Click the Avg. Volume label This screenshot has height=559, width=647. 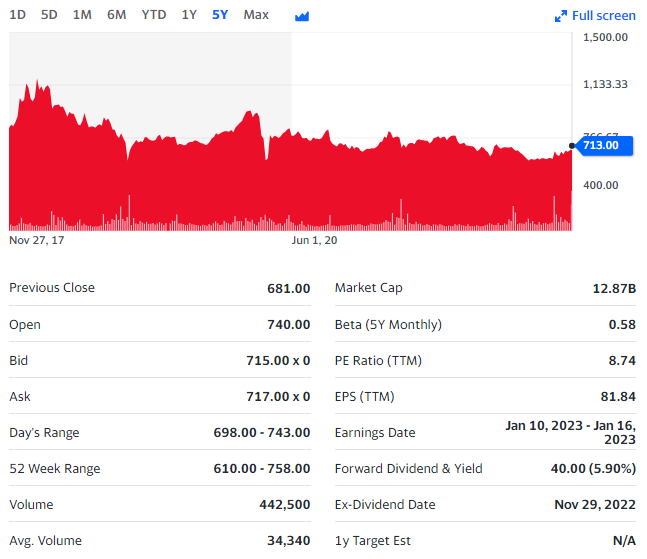coord(45,540)
